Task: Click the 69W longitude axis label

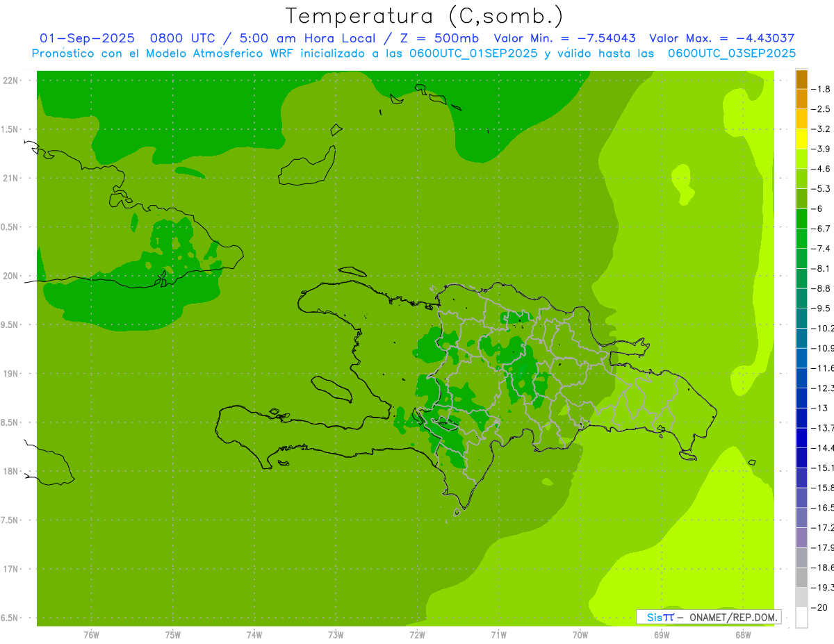Action: (x=662, y=635)
